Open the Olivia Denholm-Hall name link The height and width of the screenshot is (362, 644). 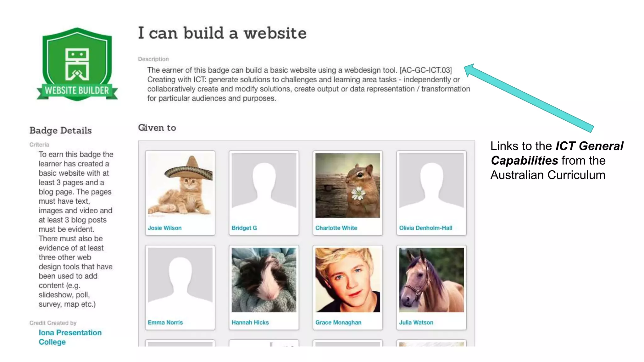click(425, 228)
